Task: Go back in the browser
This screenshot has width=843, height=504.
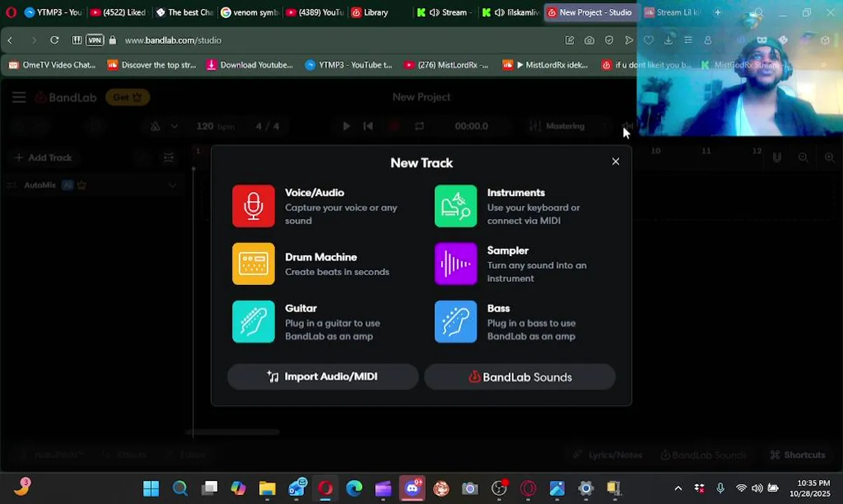Action: point(11,40)
